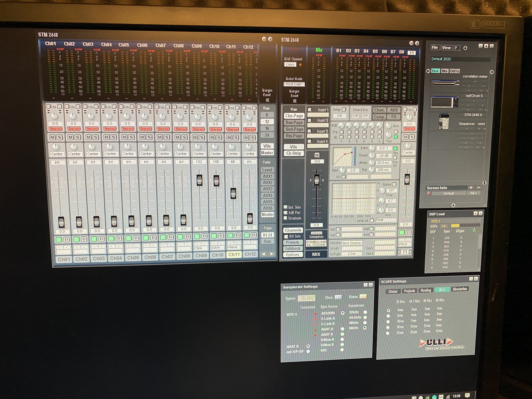Click the Ch11 fader handle

233,194
